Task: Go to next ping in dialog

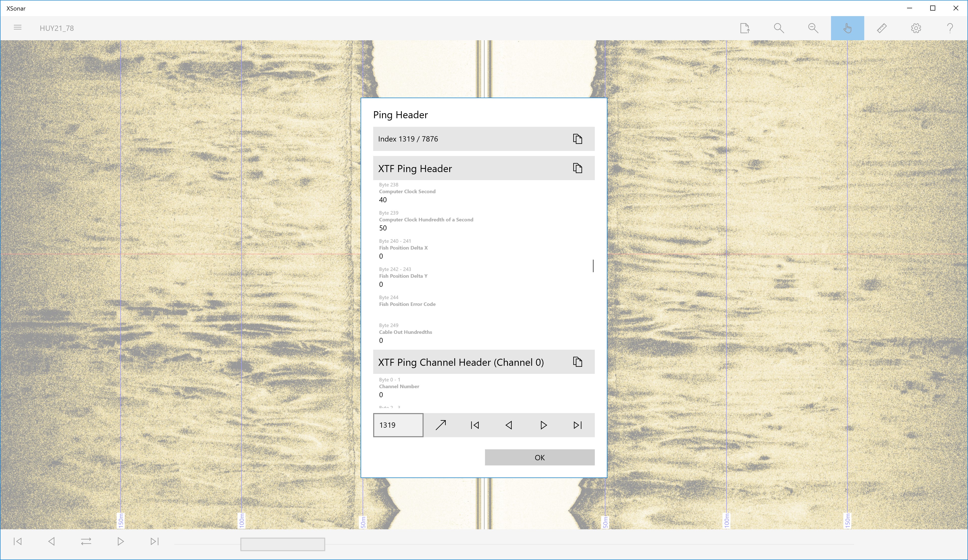Action: 543,425
